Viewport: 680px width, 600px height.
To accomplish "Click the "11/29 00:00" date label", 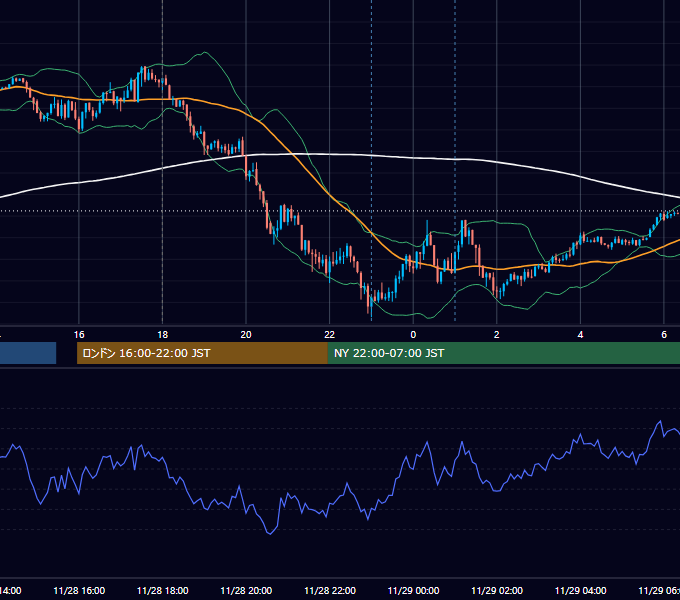I will click(413, 590).
